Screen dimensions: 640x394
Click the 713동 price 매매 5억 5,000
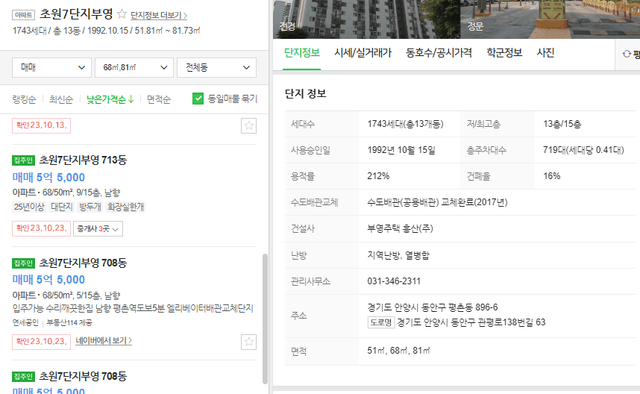49,178
